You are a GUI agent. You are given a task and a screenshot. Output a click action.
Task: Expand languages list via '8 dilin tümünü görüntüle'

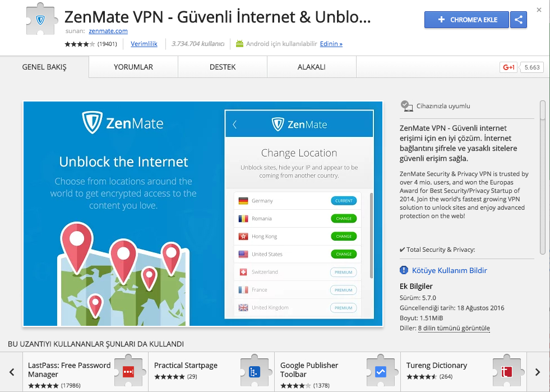click(x=454, y=328)
